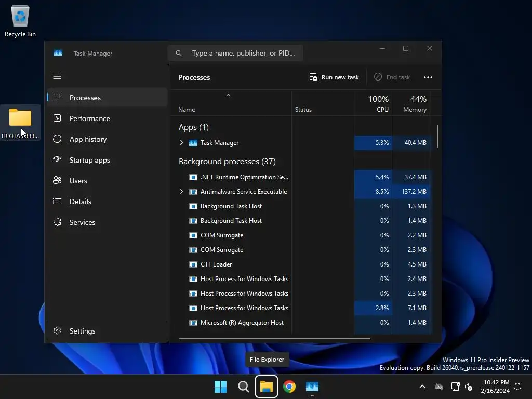Select the Task Manager process row

[x=300, y=143]
